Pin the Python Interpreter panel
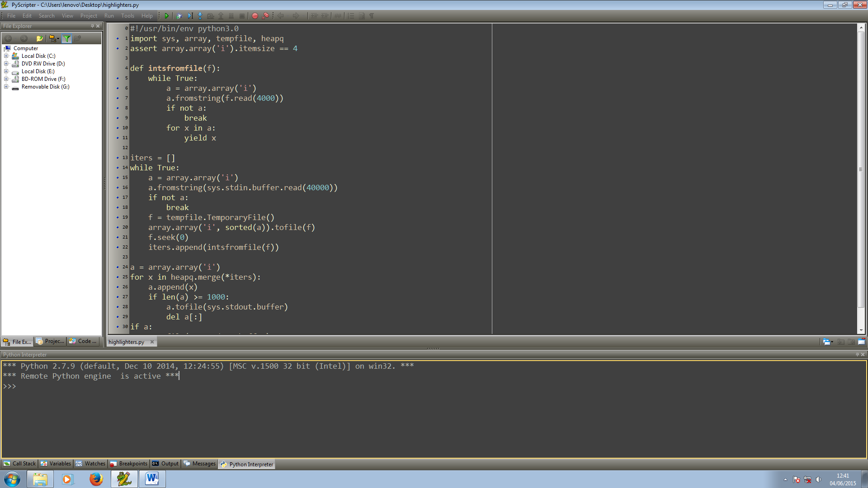 (x=857, y=355)
